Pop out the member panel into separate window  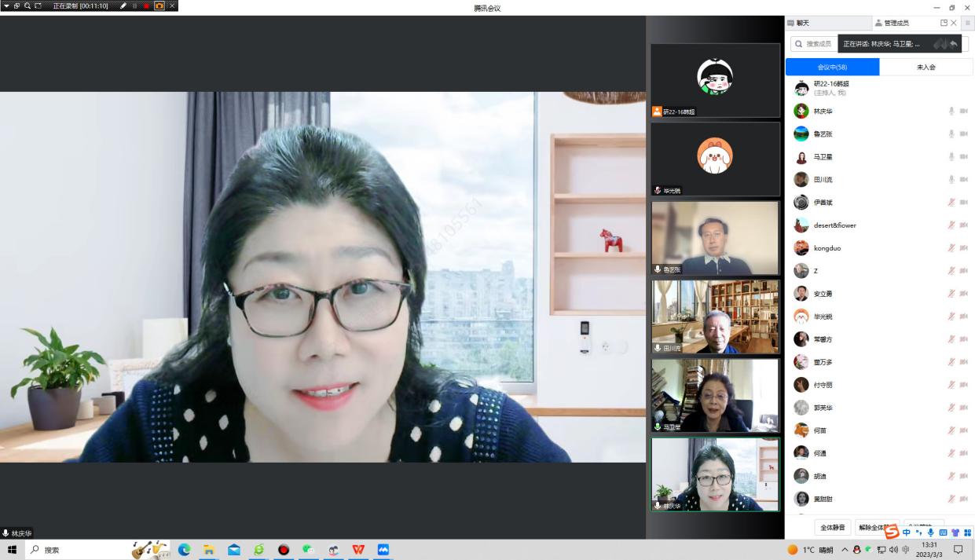(944, 23)
